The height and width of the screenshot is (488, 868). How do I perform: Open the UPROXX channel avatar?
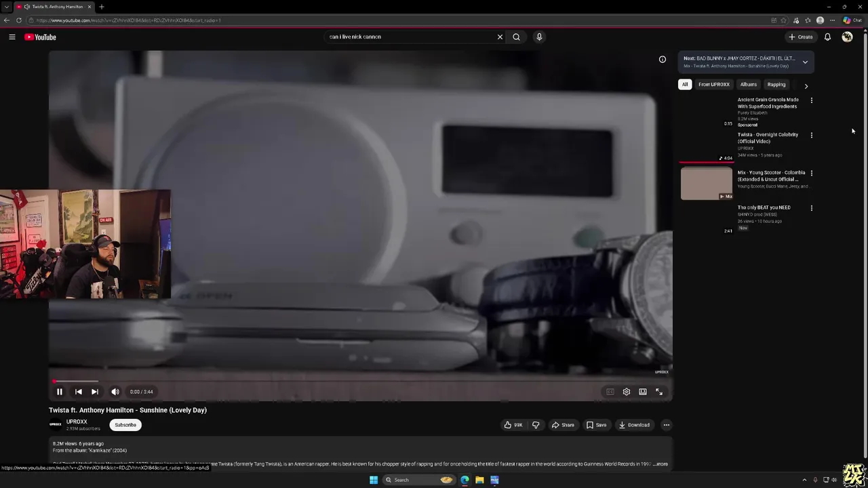pos(56,425)
